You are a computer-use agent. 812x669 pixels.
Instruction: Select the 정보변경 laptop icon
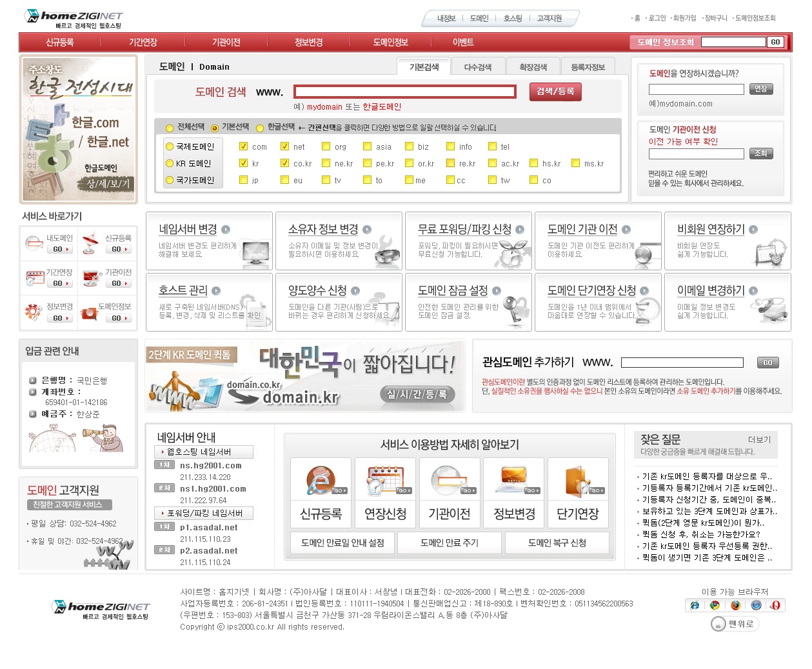pyautogui.click(x=514, y=480)
